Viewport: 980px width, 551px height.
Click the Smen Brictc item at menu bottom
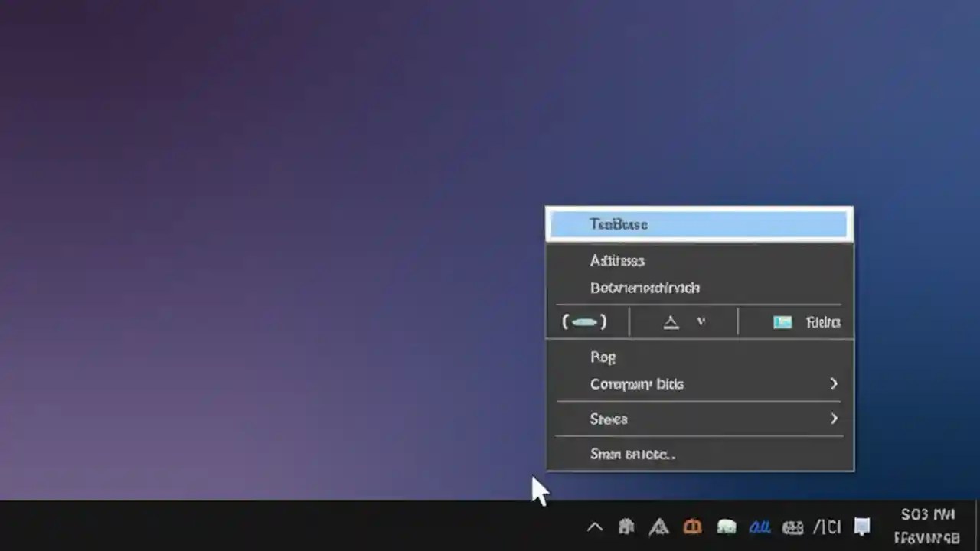pos(633,454)
